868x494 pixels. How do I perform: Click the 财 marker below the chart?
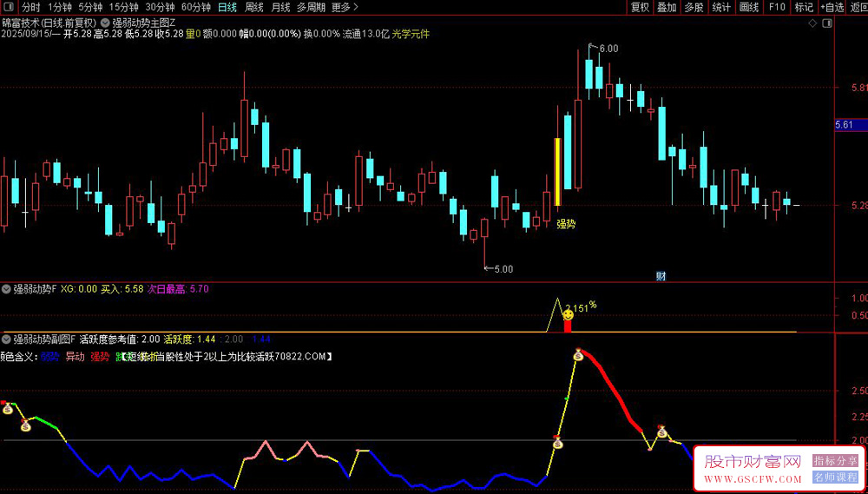tap(660, 276)
